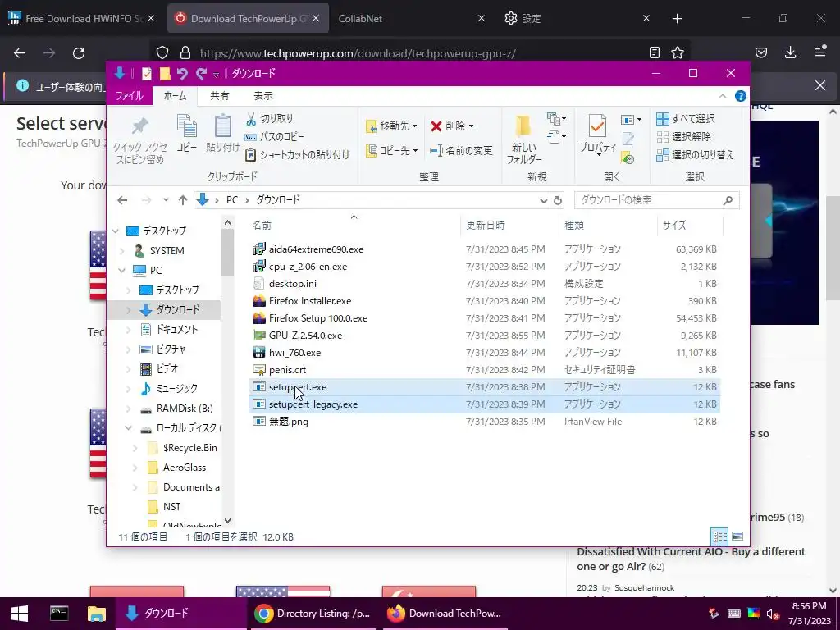Screen dimensions: 840x630
Task: Open Properties (プロパティ) in ribbon
Action: point(598,134)
